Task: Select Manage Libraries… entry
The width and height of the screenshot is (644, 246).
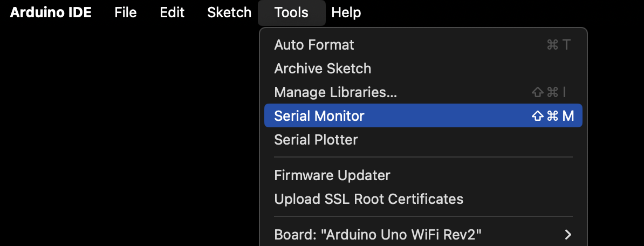Action: point(423,92)
